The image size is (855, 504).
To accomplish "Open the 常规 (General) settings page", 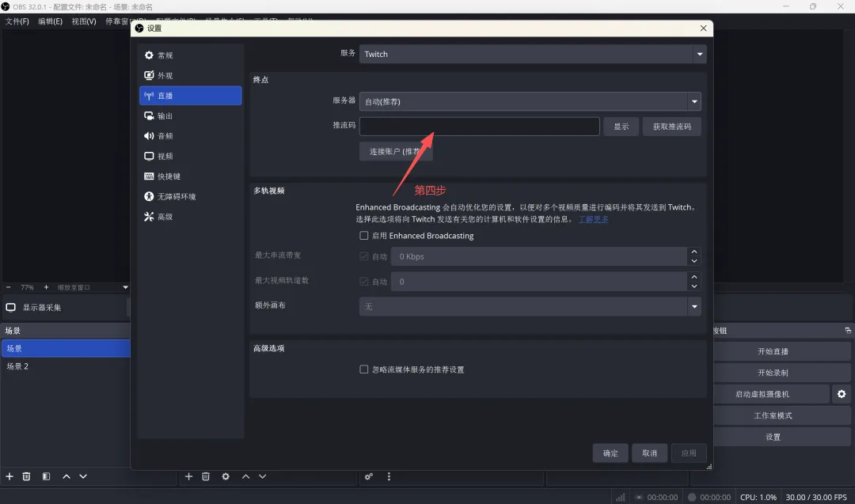I will [x=190, y=55].
